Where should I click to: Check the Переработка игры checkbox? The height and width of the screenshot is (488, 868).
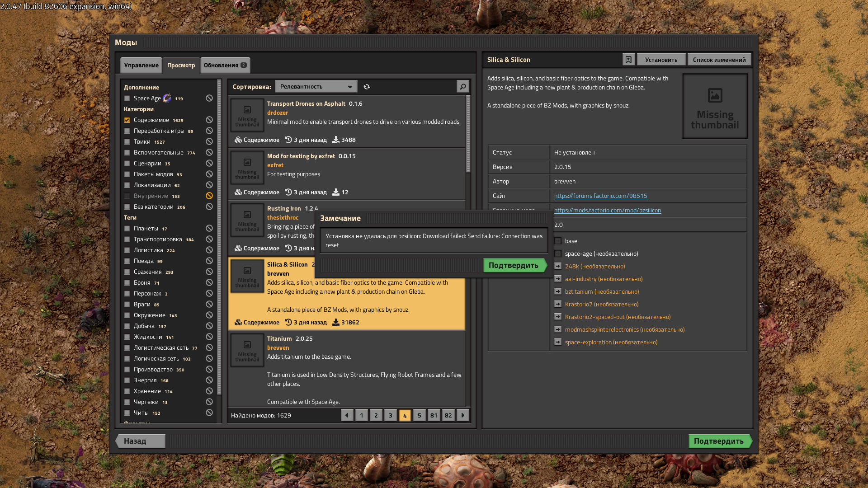click(x=127, y=131)
